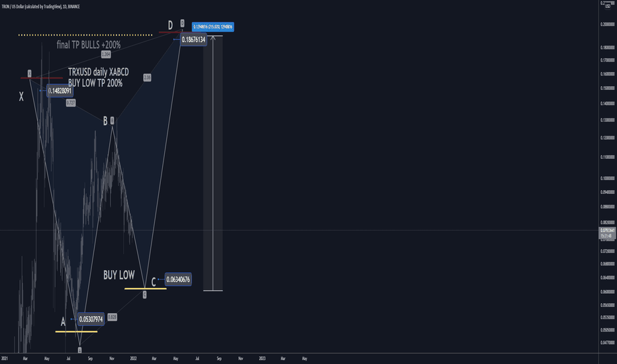Image resolution: width=617 pixels, height=364 pixels.
Task: Click the large B pattern point label
Action: point(105,121)
